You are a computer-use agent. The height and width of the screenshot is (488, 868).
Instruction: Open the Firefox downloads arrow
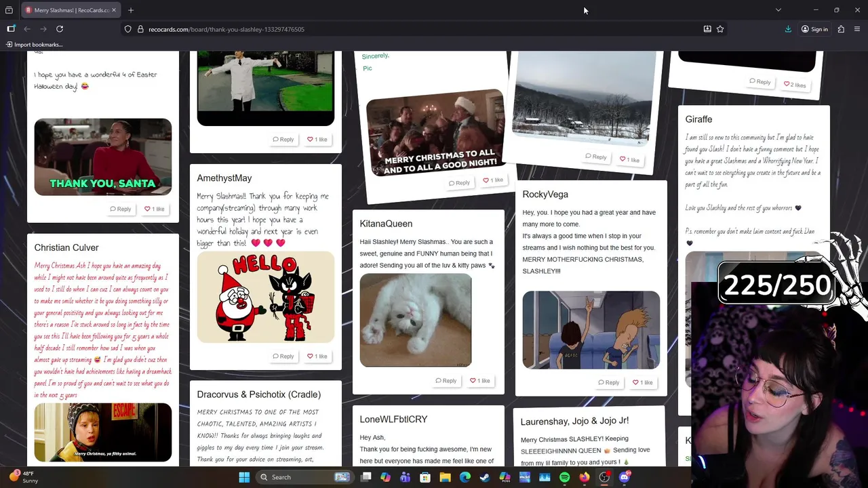coord(788,29)
